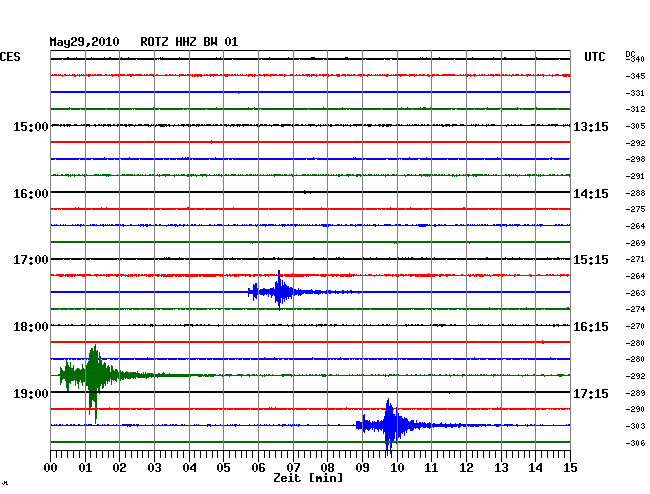
Task: Click the date label May29,2010
Action: [84, 42]
